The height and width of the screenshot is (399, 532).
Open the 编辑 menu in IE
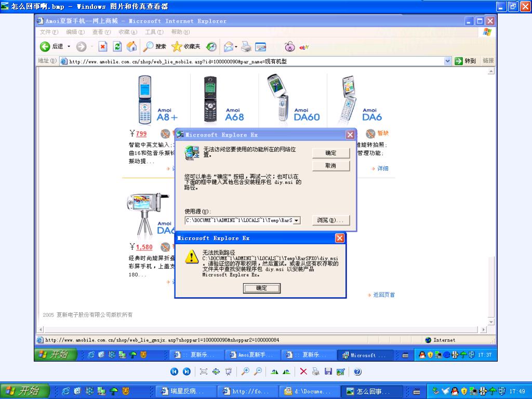pos(75,32)
